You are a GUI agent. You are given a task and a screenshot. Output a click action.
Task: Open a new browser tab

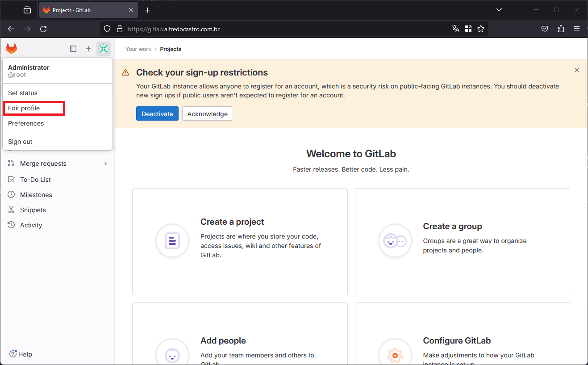pyautogui.click(x=148, y=10)
